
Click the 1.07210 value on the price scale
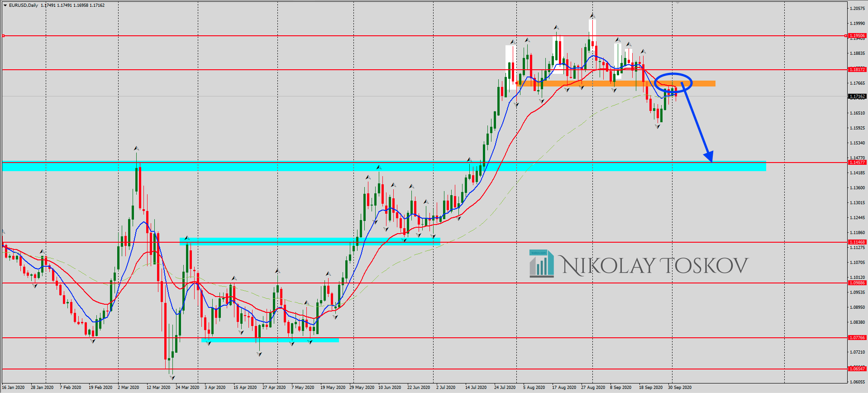(858, 352)
